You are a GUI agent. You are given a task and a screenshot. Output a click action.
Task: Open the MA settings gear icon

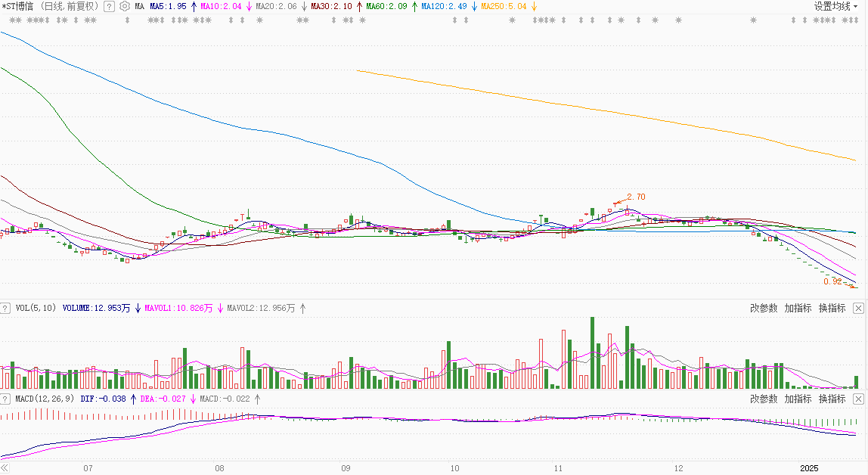click(x=125, y=7)
